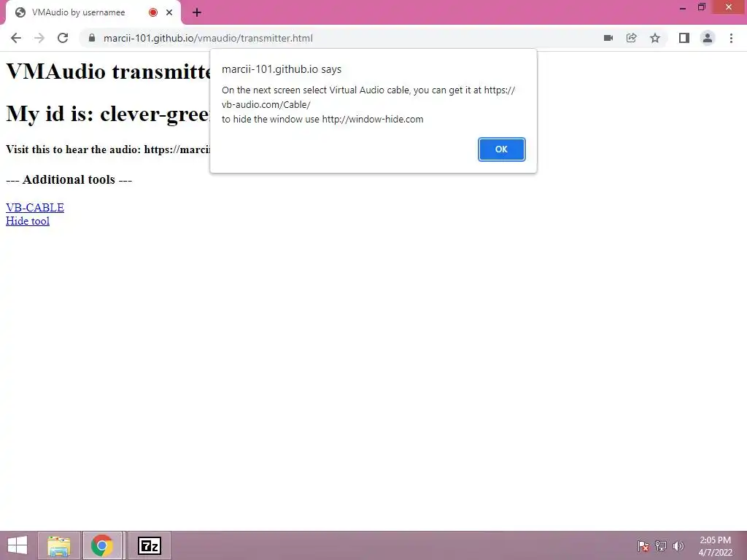The height and width of the screenshot is (560, 747).
Task: Open File Explorer from the taskbar
Action: 59,545
